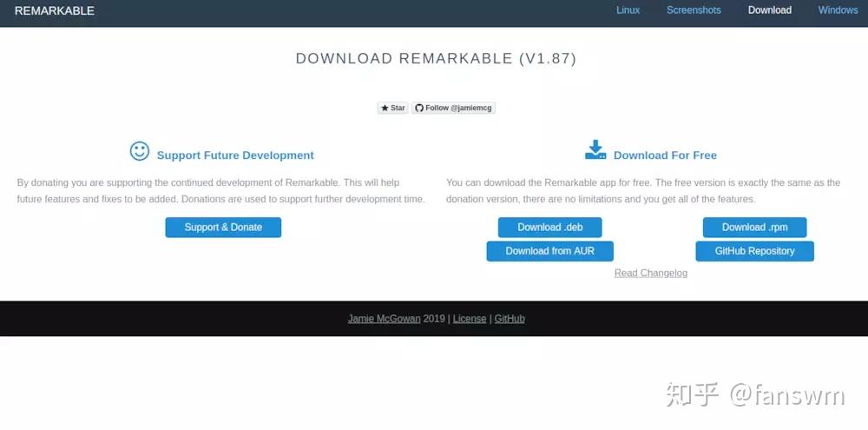Click the Download For Free heading
The image size is (868, 430).
click(665, 155)
